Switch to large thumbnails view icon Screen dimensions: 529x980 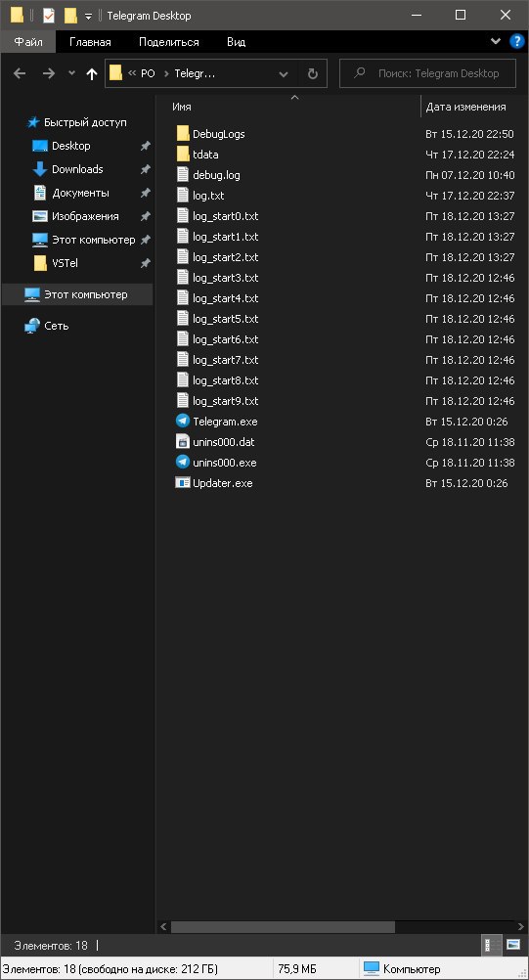(513, 945)
